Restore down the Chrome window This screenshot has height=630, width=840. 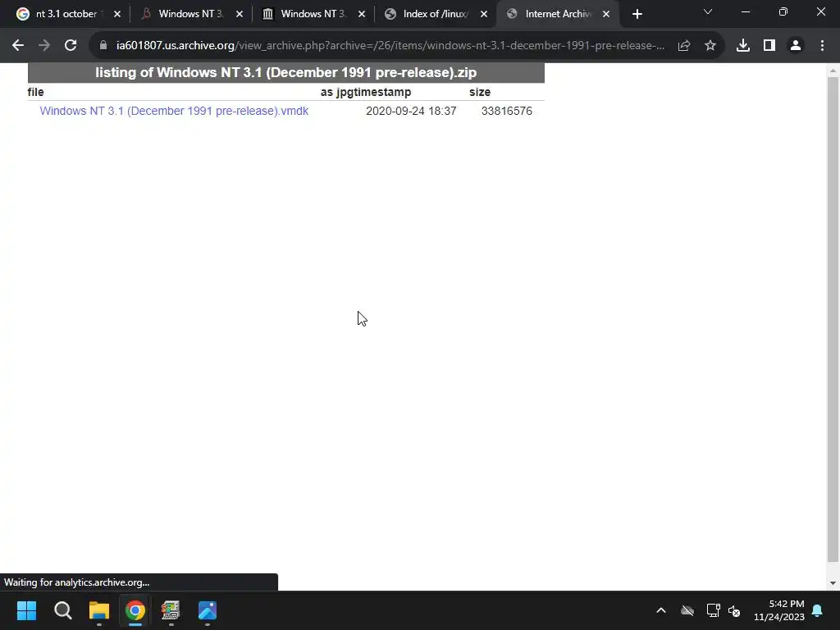(x=783, y=11)
